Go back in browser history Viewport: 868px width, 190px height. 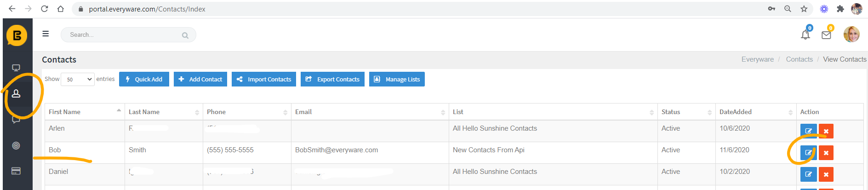[x=12, y=9]
